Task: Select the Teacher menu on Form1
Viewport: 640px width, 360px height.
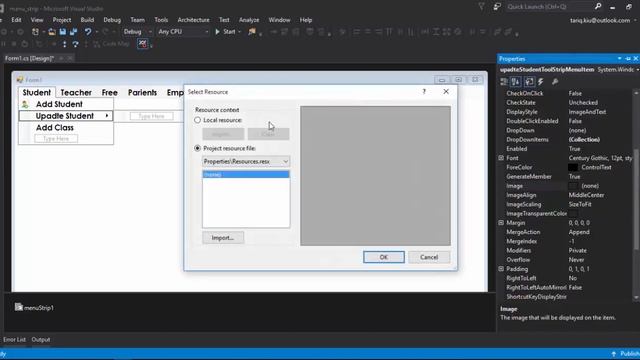Action: pyautogui.click(x=76, y=93)
